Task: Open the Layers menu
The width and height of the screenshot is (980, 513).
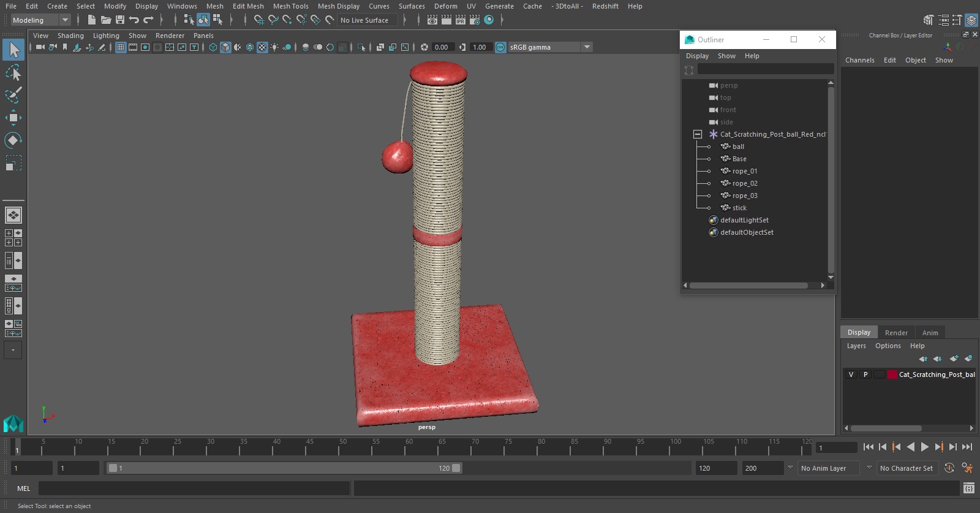Action: (856, 346)
